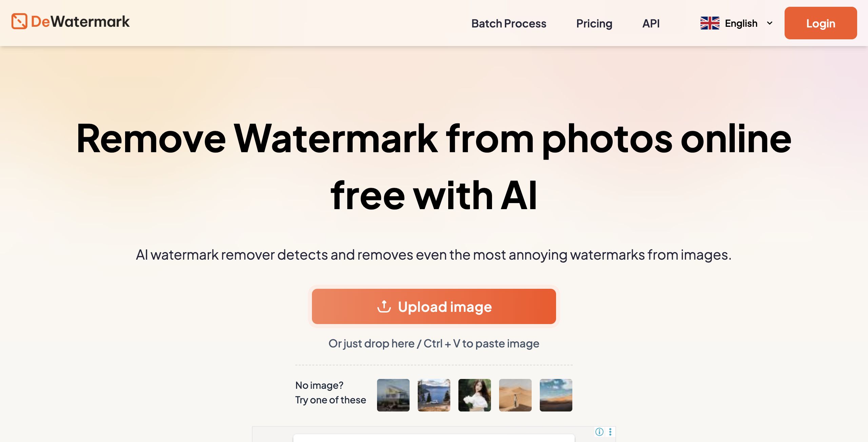
Task: Open the Batch Process page
Action: tap(509, 23)
